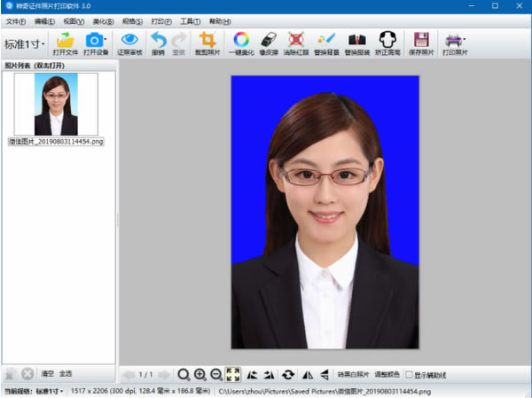The width and height of the screenshot is (532, 398).
Task: Click the ID photo review eye icon
Action: click(x=129, y=41)
